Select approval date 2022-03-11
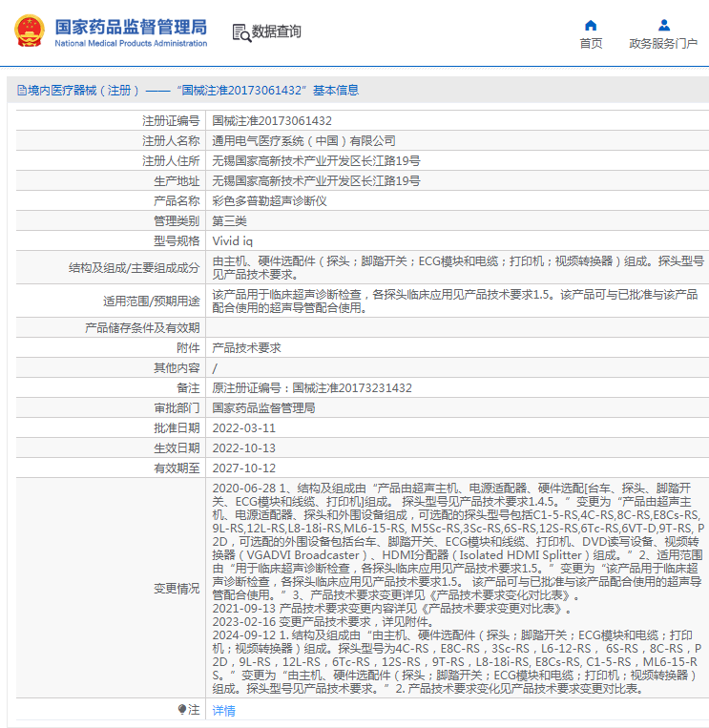Image resolution: width=709 pixels, height=728 pixels. (243, 427)
